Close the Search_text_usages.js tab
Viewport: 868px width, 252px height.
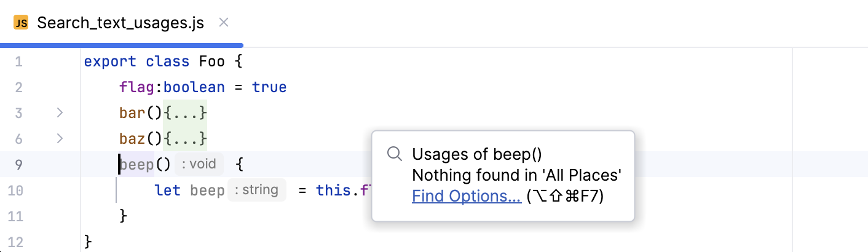224,23
